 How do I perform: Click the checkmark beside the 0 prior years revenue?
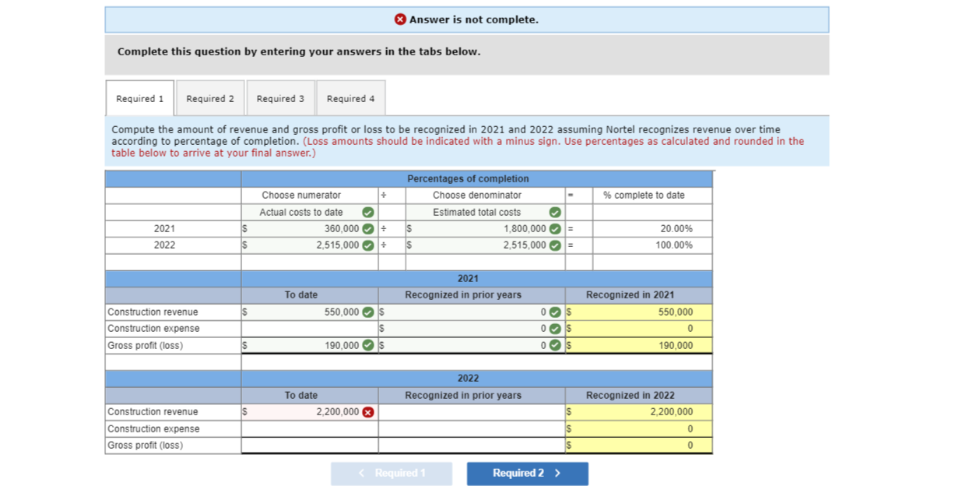[554, 312]
